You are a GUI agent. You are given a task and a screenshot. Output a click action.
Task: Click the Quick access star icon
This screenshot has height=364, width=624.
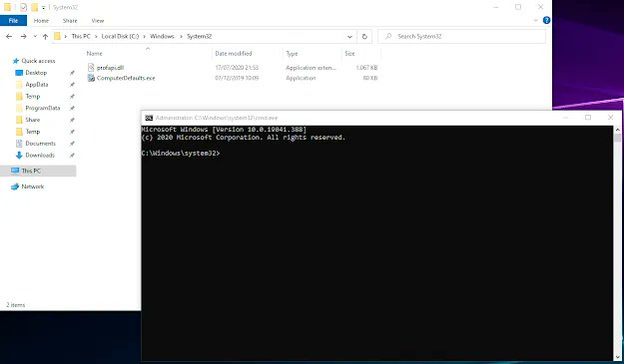16,61
